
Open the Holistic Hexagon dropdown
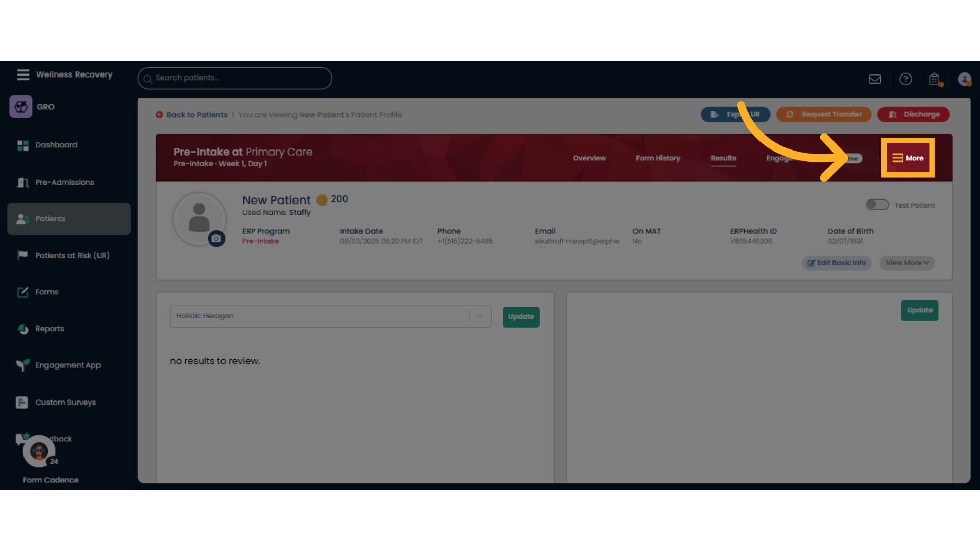click(331, 316)
